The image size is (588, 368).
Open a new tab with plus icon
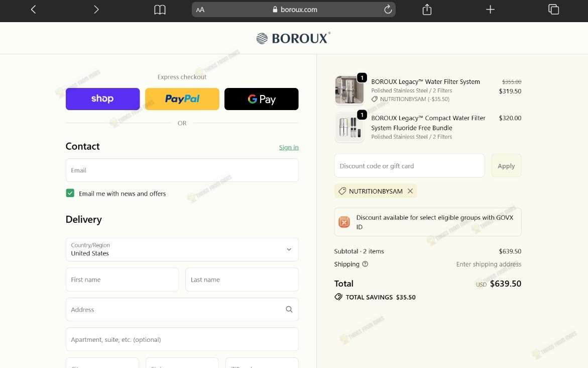[490, 10]
